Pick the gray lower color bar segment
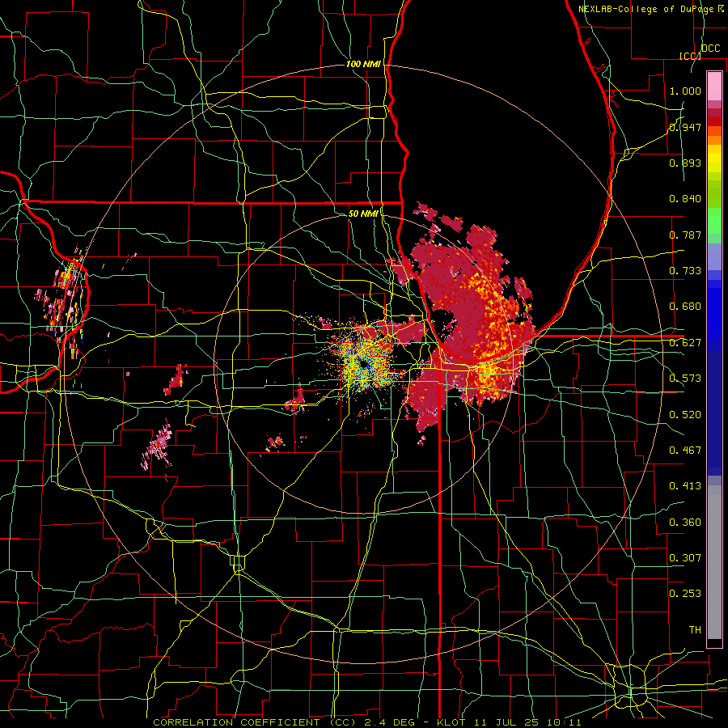 [714, 564]
